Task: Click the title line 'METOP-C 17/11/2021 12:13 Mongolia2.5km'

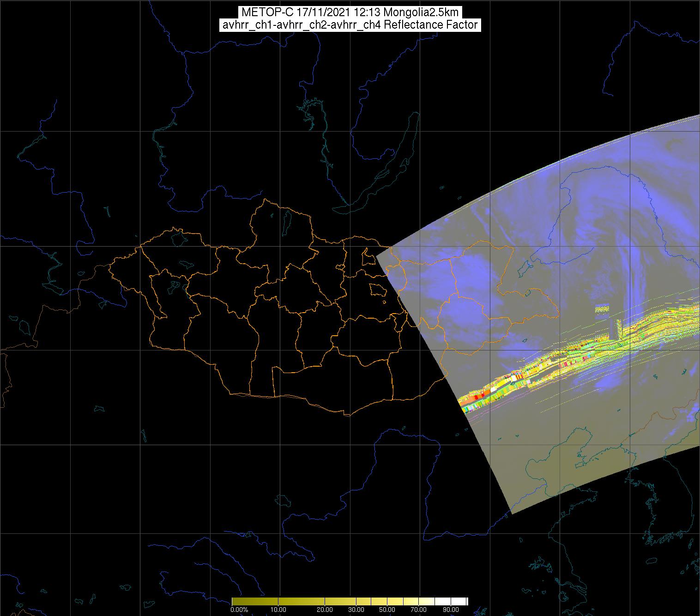Action: point(350,12)
